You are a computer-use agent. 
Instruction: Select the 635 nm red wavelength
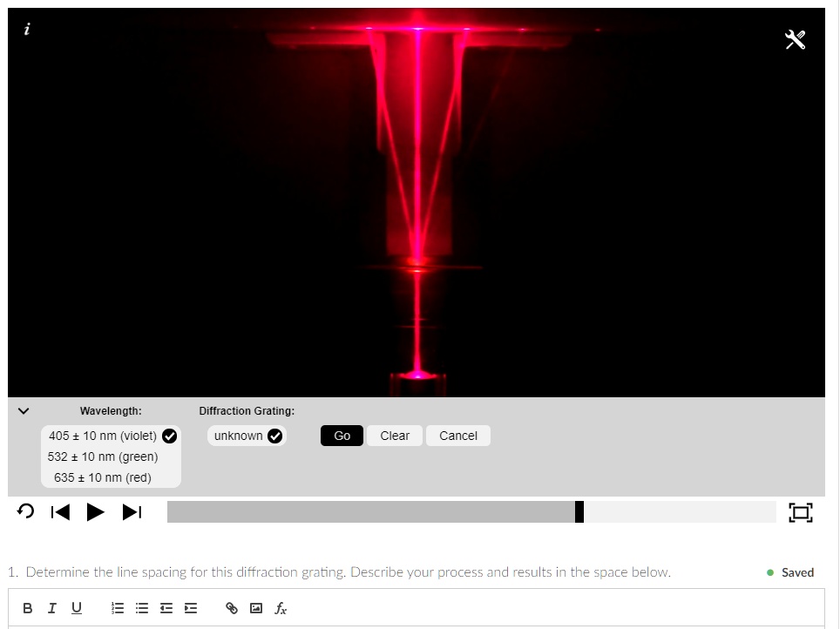(102, 477)
